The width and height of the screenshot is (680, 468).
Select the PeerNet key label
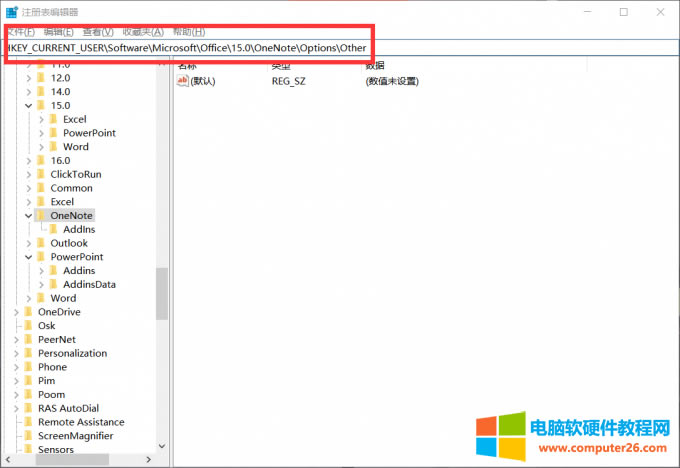(57, 339)
